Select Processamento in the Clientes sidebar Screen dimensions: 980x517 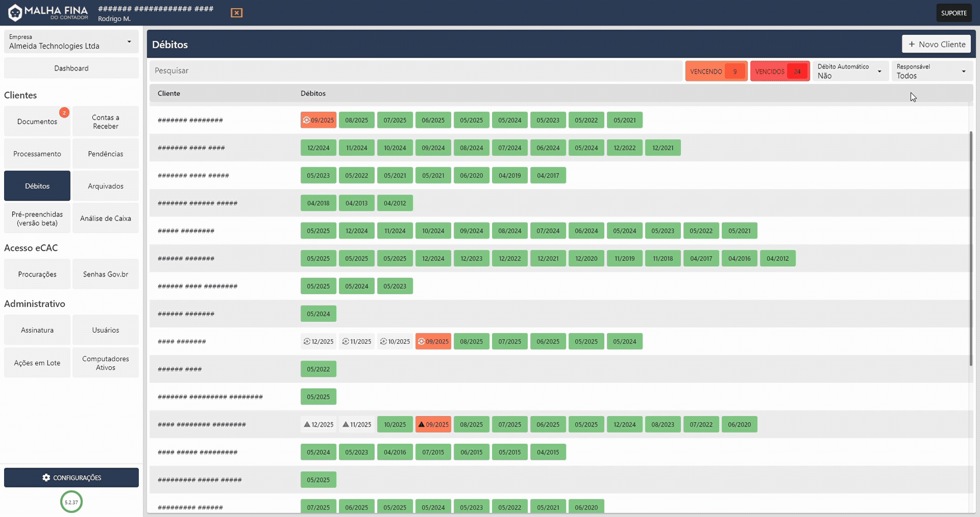[x=37, y=153]
